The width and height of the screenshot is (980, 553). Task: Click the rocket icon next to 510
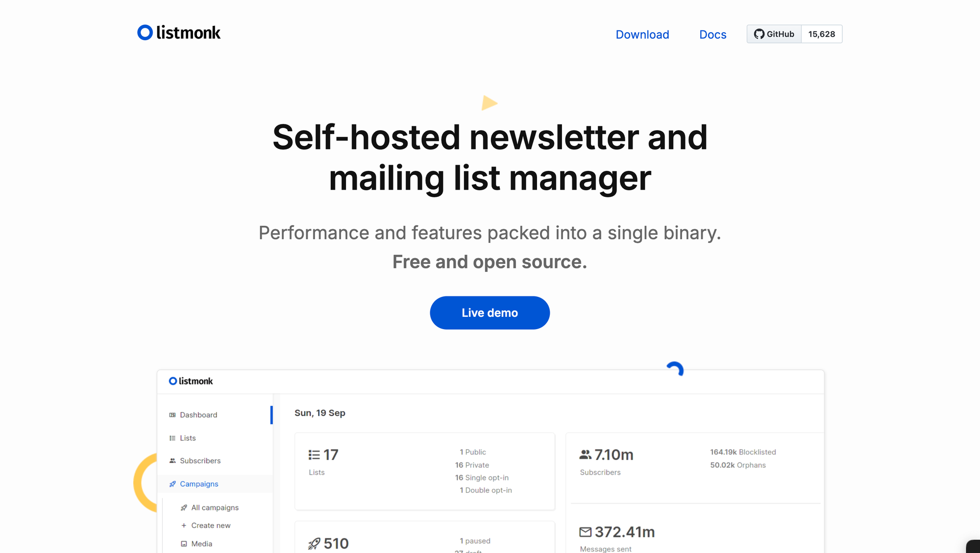(x=314, y=544)
